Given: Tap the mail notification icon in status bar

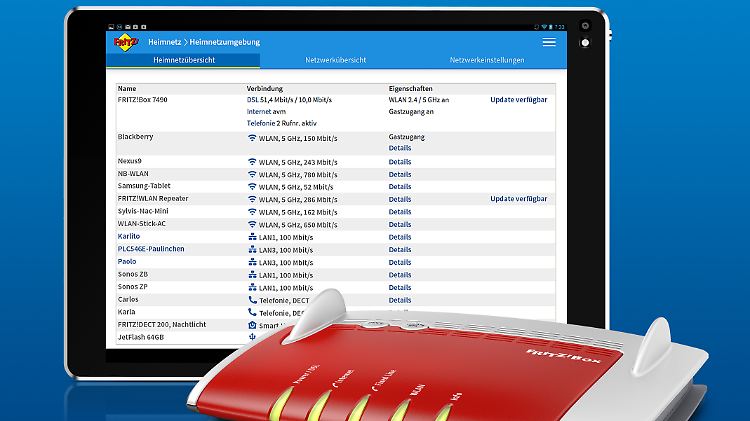Looking at the screenshot, I should point(128,27).
